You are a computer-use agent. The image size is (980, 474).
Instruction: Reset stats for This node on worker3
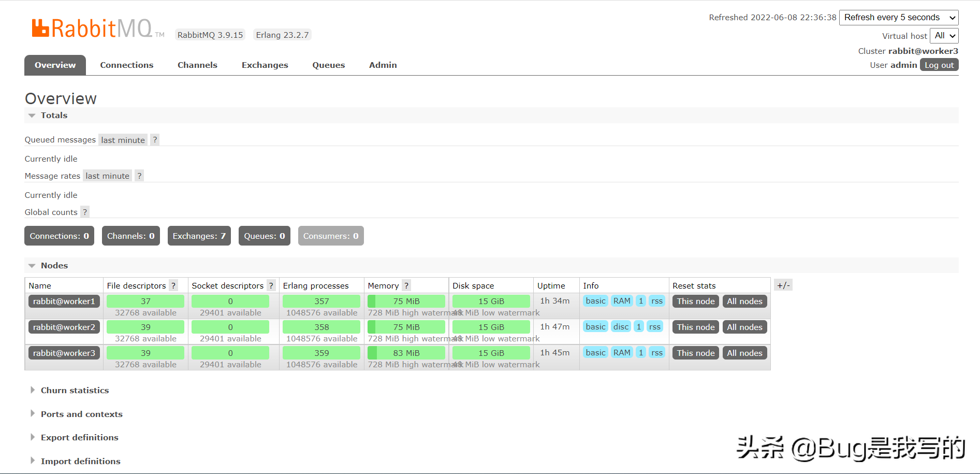(696, 353)
